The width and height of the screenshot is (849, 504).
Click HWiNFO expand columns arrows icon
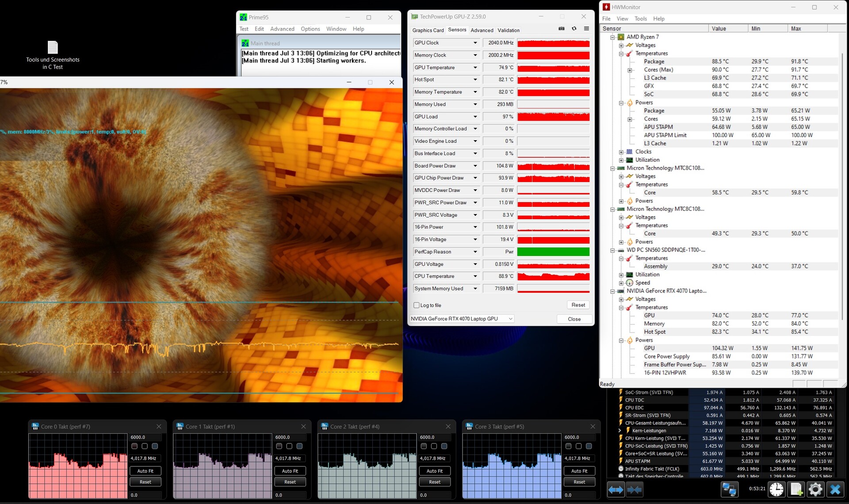616,489
